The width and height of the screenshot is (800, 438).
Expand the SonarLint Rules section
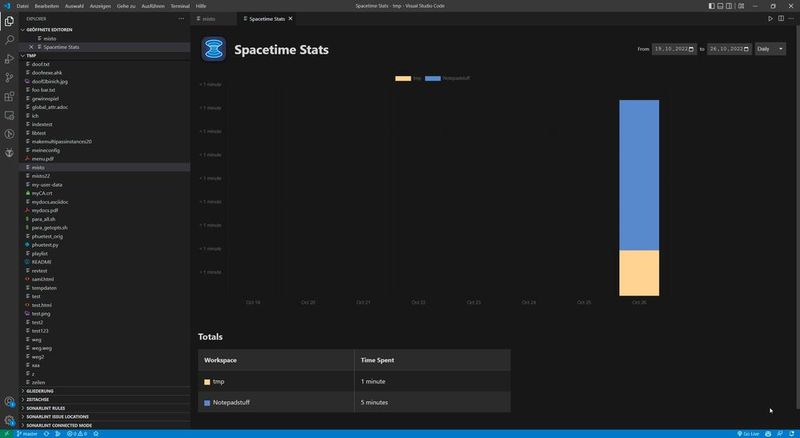click(x=105, y=408)
